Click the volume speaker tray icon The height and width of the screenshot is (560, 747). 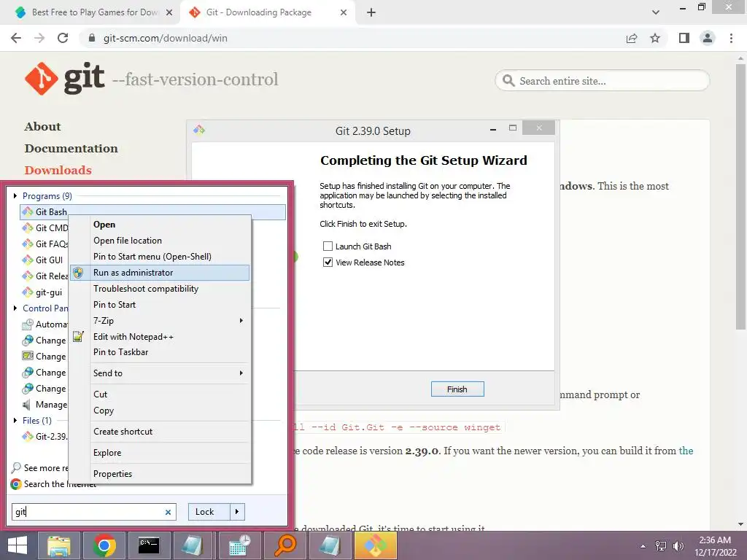click(678, 546)
